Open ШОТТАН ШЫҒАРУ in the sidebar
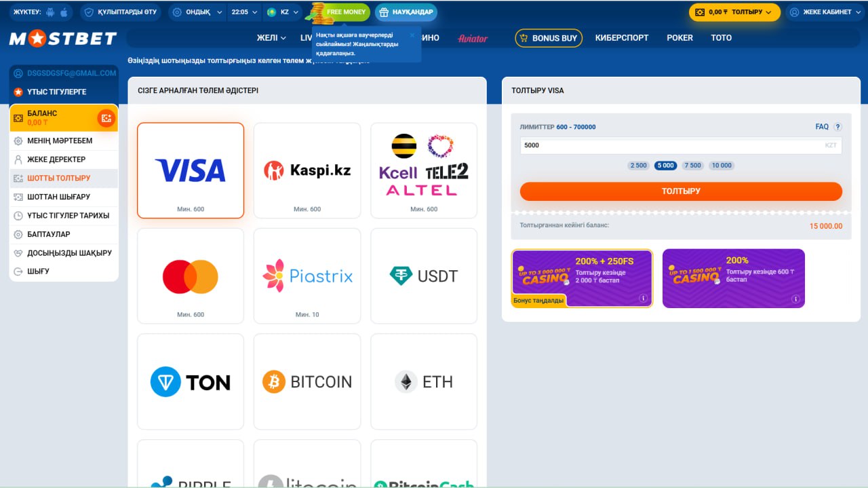The height and width of the screenshot is (488, 868). 64,197
